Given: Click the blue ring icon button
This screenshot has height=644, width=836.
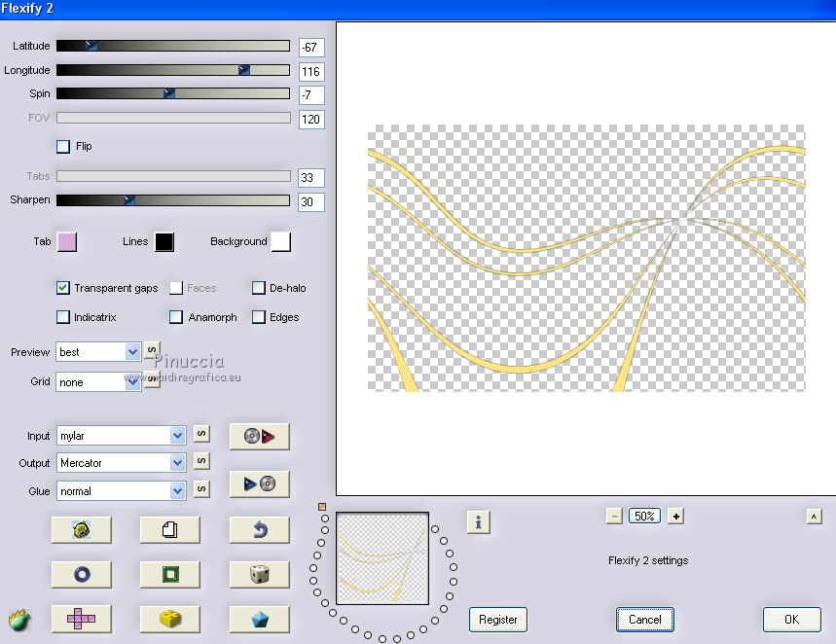Looking at the screenshot, I should point(82,574).
